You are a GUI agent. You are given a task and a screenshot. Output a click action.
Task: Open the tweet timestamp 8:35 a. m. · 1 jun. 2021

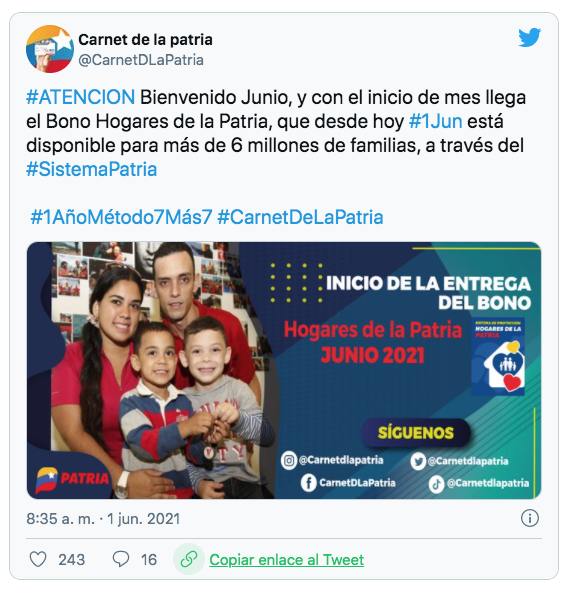103,518
